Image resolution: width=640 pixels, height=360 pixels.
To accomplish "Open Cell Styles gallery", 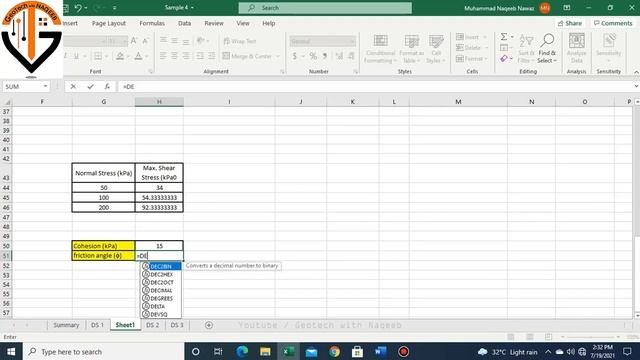I will [436, 49].
